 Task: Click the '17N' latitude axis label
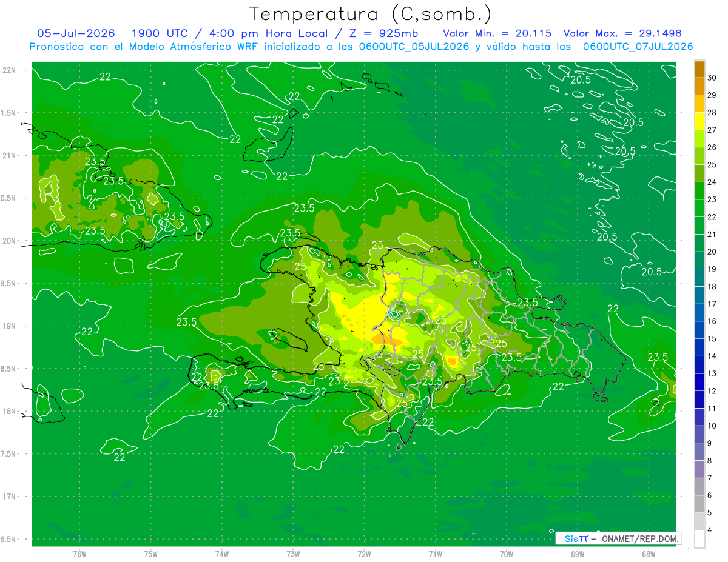pos(9,497)
